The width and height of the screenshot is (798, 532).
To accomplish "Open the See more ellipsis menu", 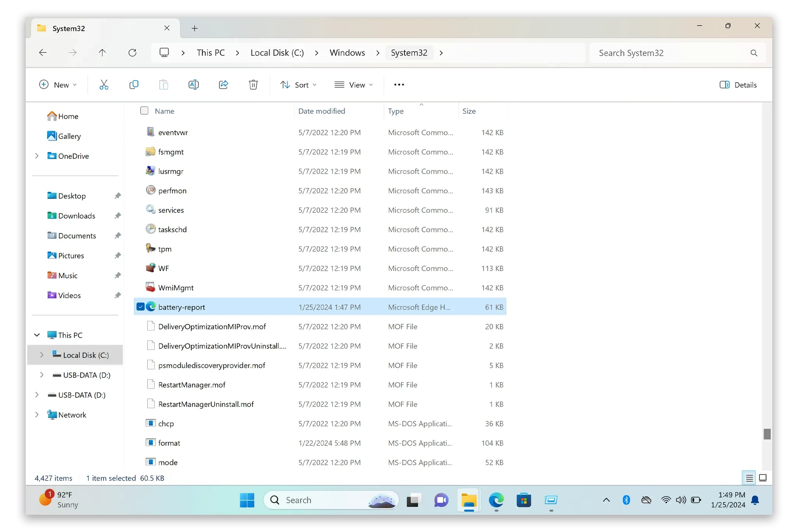I will 399,85.
